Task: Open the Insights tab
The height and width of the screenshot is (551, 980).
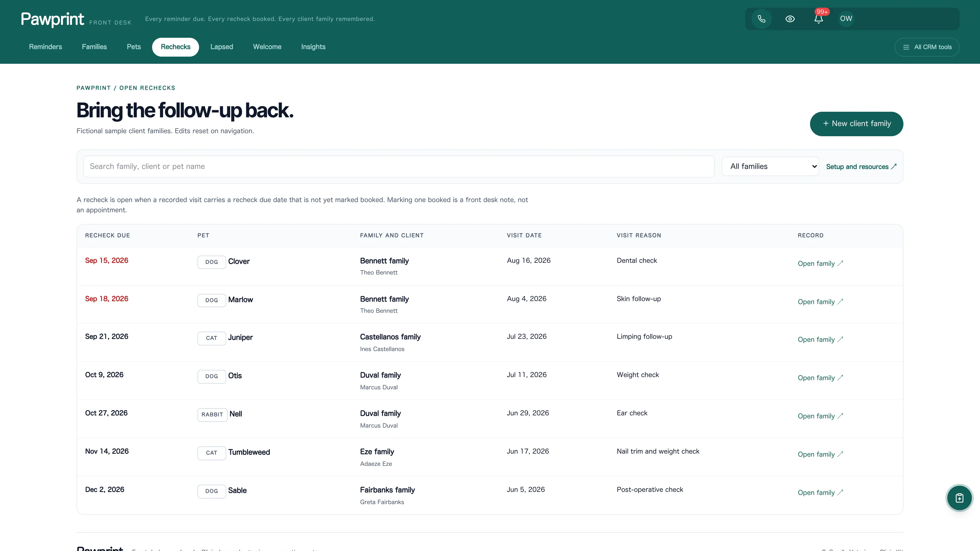Action: click(313, 47)
